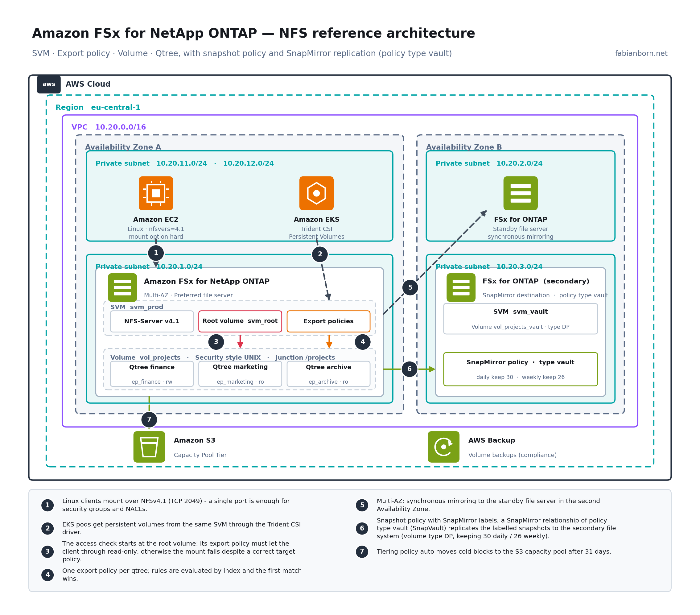The image size is (700, 615).
Task: Click the Amazon S3 label
Action: 195,441
